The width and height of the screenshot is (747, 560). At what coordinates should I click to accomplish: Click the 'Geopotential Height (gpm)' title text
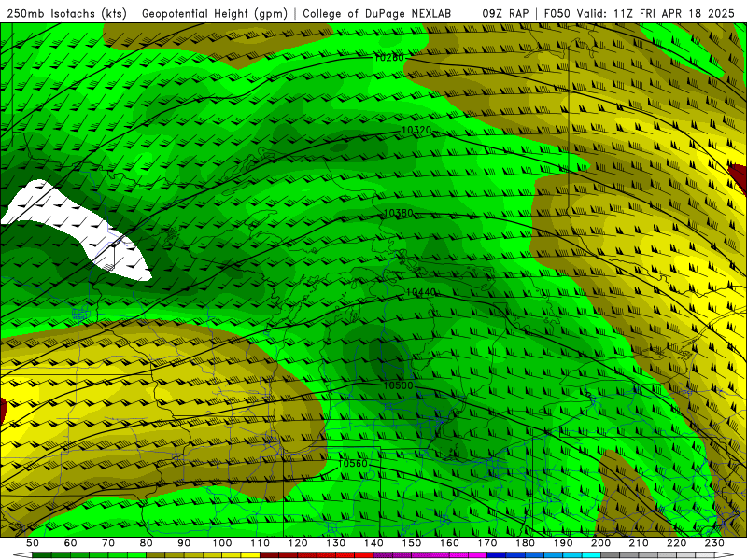(215, 14)
